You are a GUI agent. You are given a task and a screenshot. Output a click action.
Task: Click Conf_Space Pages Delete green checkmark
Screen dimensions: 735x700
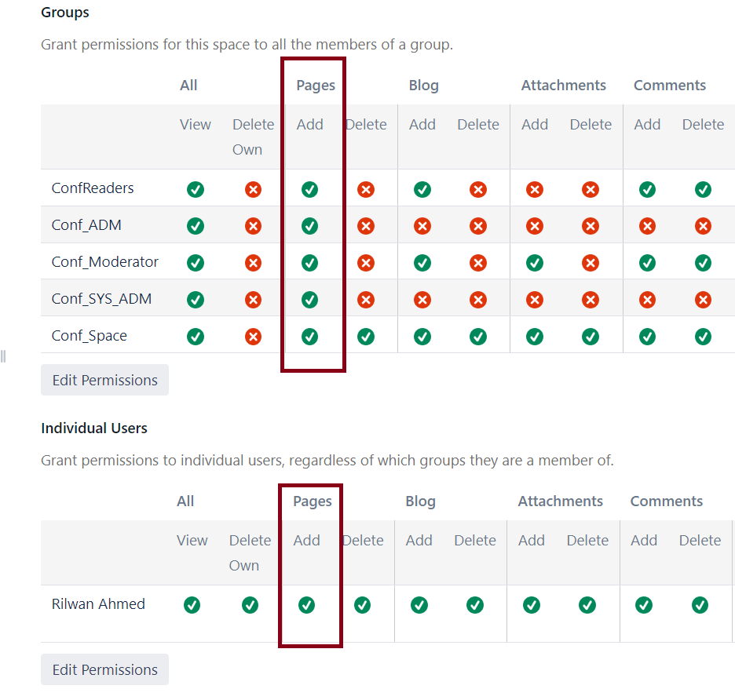point(366,337)
